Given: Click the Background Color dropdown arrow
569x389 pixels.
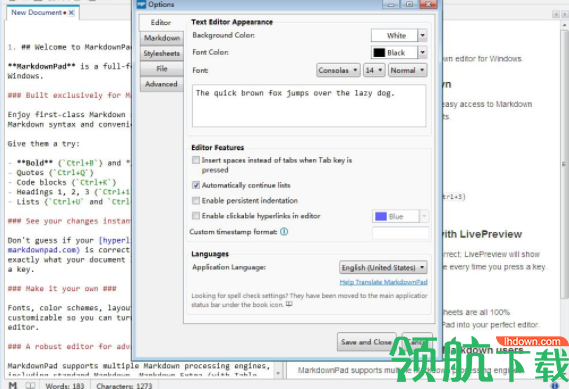Looking at the screenshot, I should (x=422, y=36).
